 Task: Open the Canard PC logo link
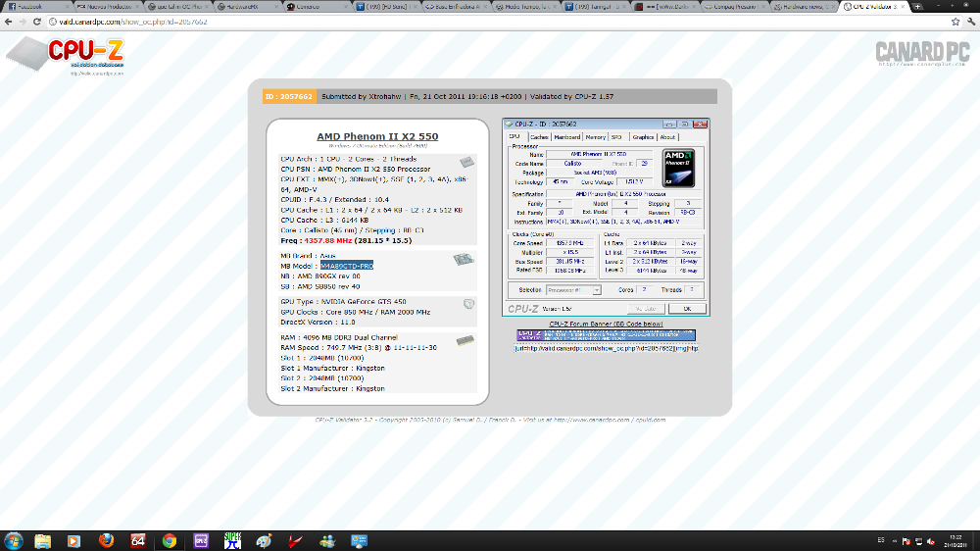[922, 54]
